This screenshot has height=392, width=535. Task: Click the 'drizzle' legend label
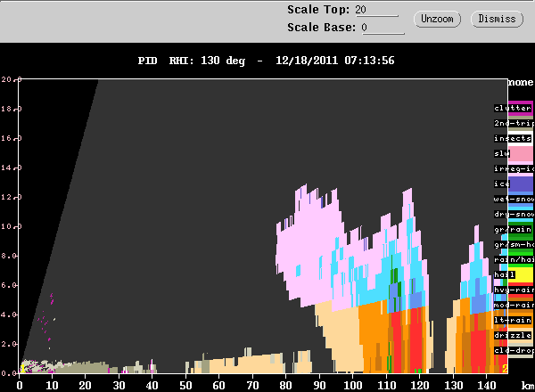coord(513,335)
